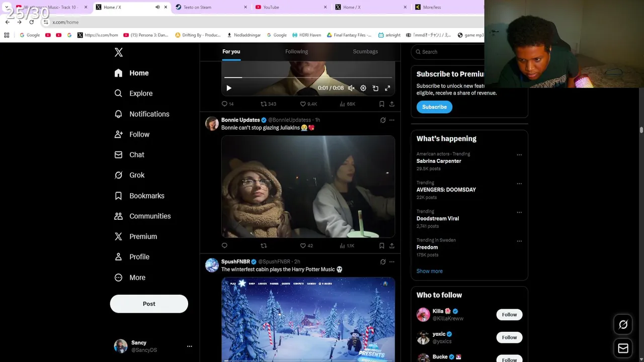The width and height of the screenshot is (644, 362).
Task: Open Chat in sidebar
Action: [129, 155]
